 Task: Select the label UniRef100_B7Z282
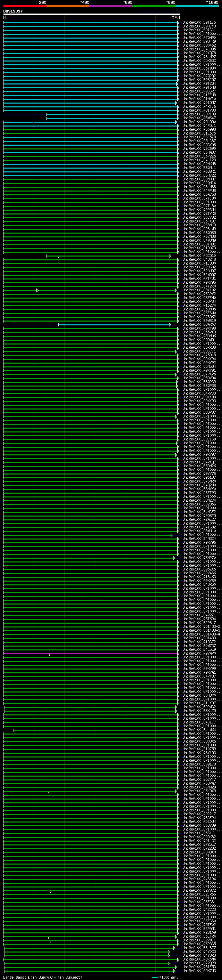pos(199,848)
